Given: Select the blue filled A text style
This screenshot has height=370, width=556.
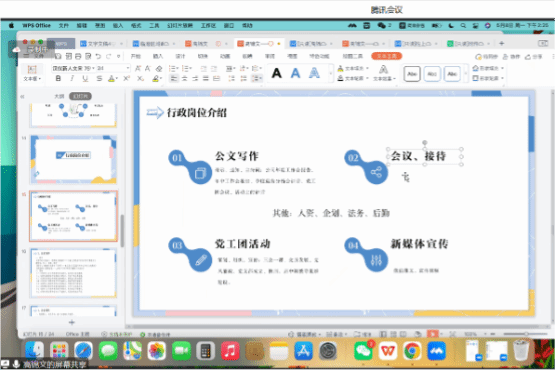Looking at the screenshot, I should pyautogui.click(x=295, y=73).
